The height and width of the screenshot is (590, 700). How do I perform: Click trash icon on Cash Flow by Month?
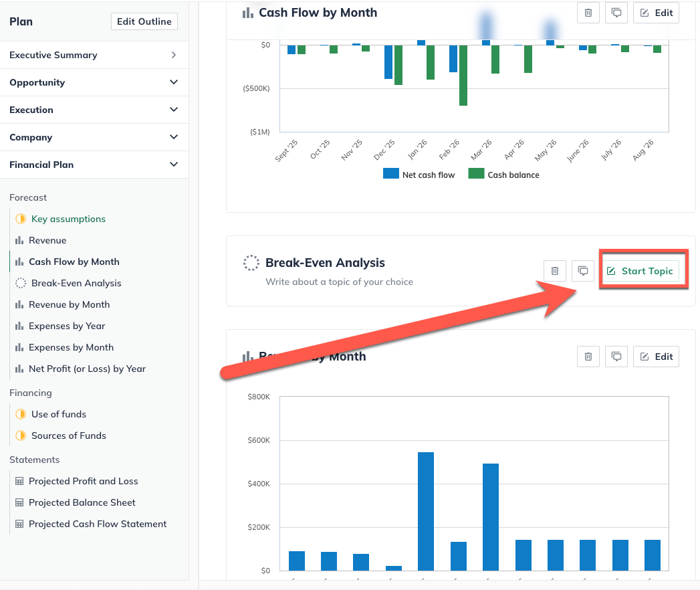tap(588, 13)
